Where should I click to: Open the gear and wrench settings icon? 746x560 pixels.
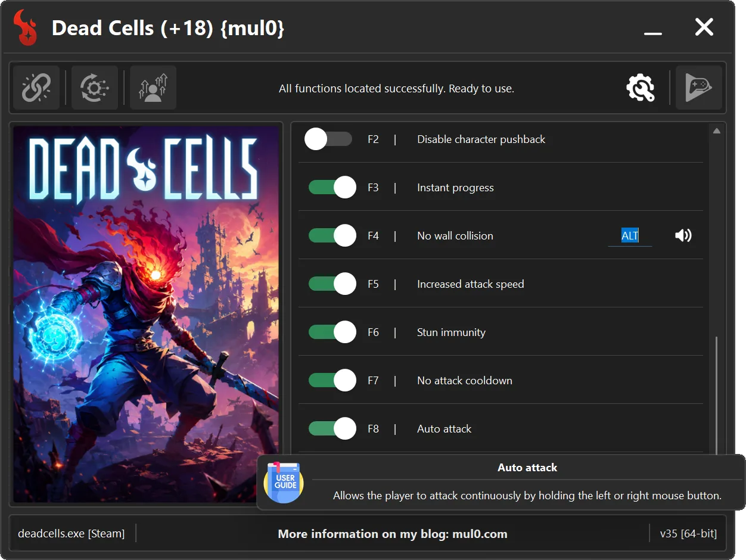coord(641,88)
